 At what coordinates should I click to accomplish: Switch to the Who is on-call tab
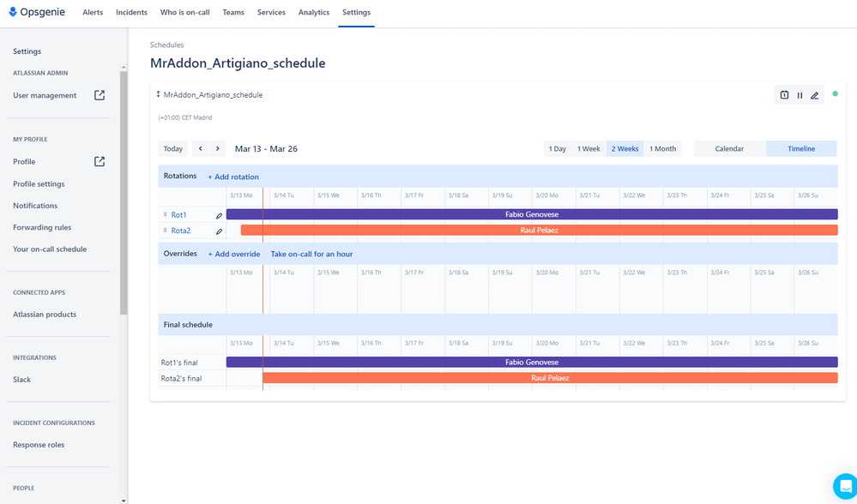pos(184,12)
